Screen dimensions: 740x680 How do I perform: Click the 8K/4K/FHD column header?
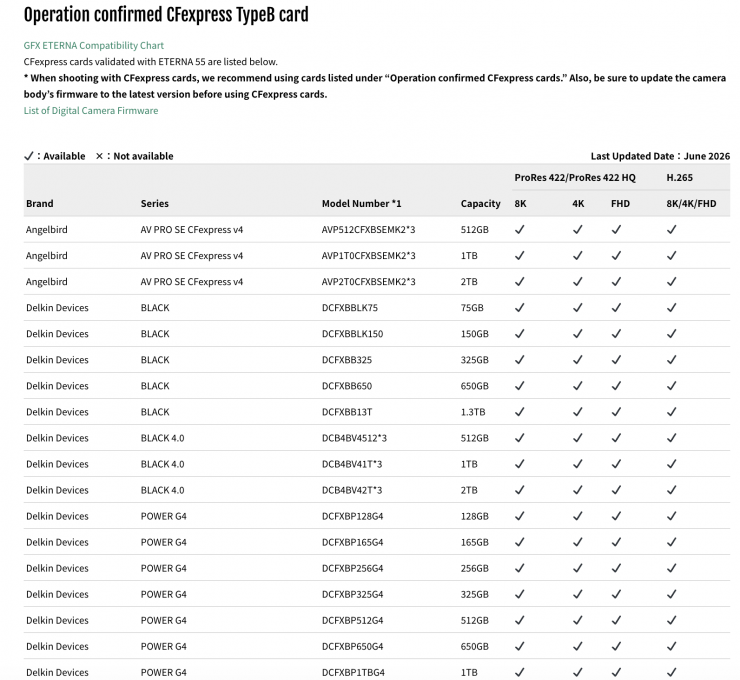pos(691,203)
